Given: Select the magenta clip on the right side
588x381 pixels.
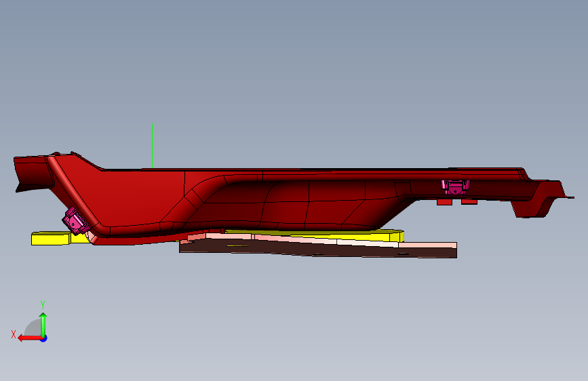Looking at the screenshot, I should [x=455, y=186].
